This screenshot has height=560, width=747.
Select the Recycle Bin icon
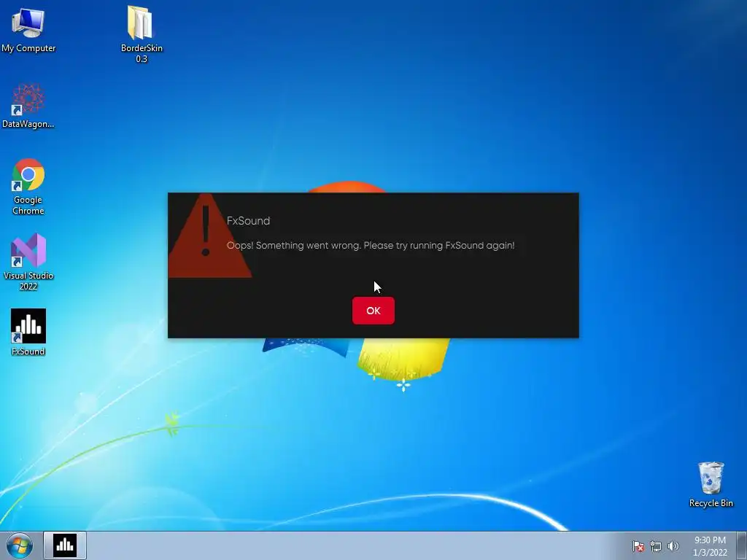[711, 484]
